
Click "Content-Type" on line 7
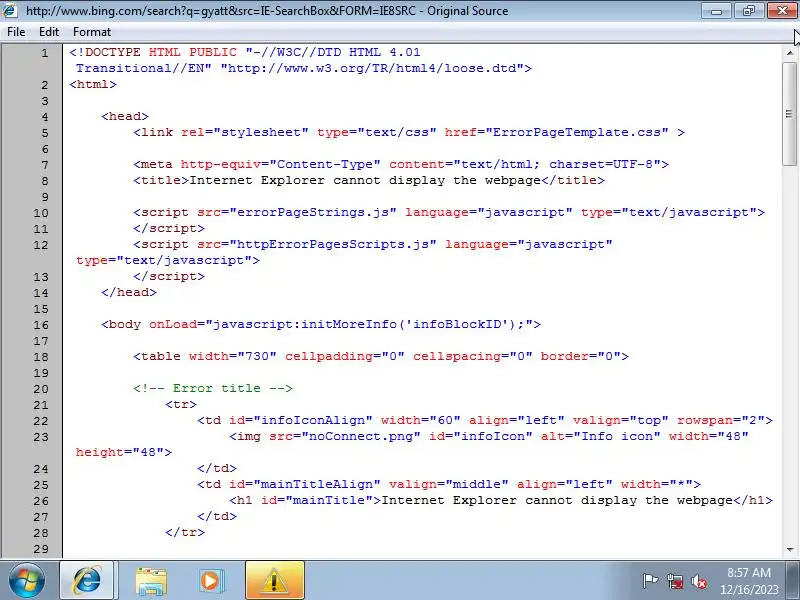coord(325,164)
